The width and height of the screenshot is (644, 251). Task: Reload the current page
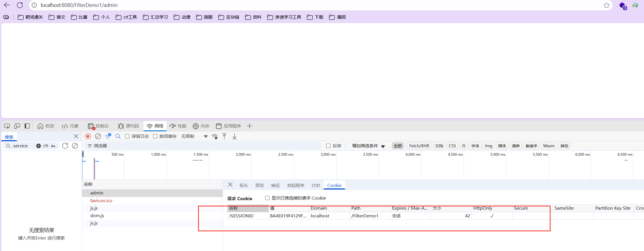tap(20, 5)
